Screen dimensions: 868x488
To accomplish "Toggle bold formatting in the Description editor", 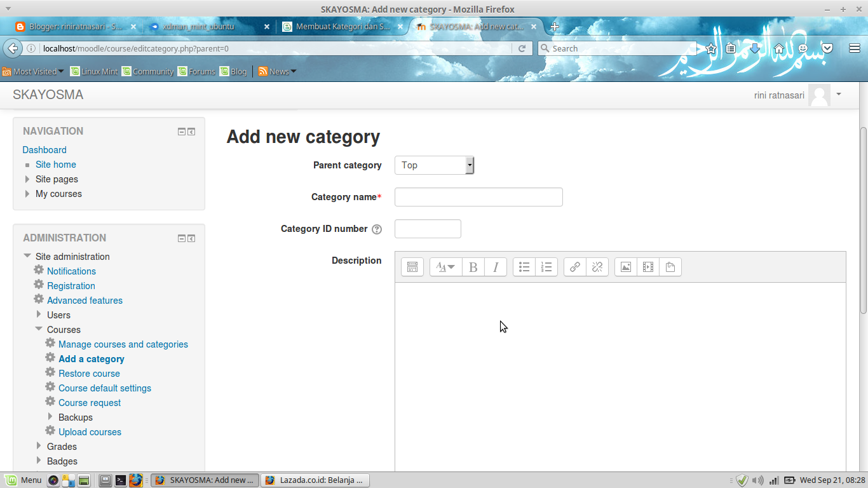I will pos(473,267).
